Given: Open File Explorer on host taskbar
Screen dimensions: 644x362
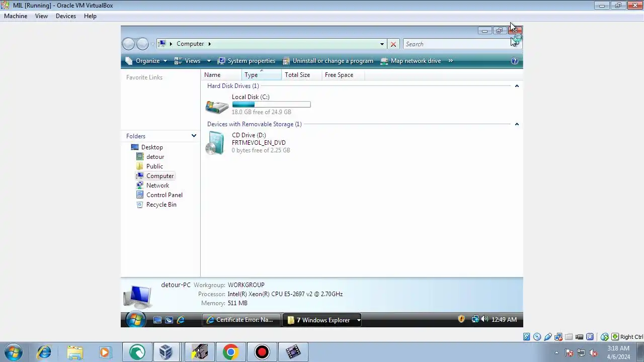Looking at the screenshot, I should [74, 352].
